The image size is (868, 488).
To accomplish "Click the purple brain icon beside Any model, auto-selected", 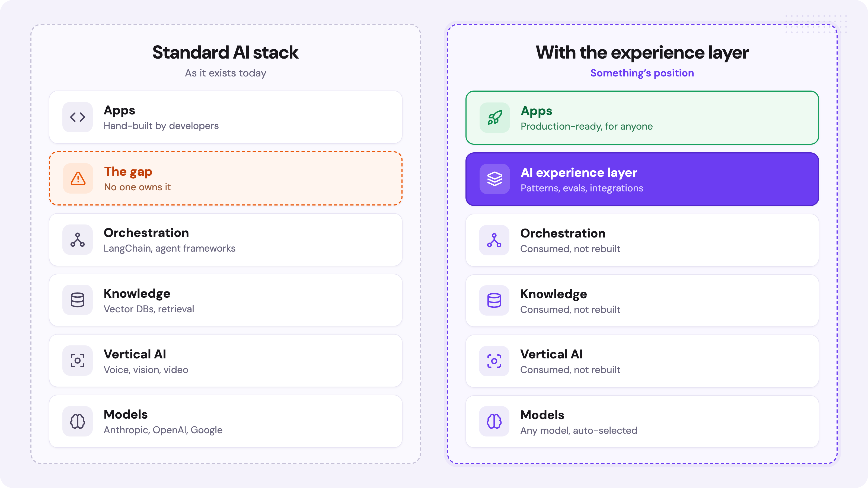I will click(494, 421).
